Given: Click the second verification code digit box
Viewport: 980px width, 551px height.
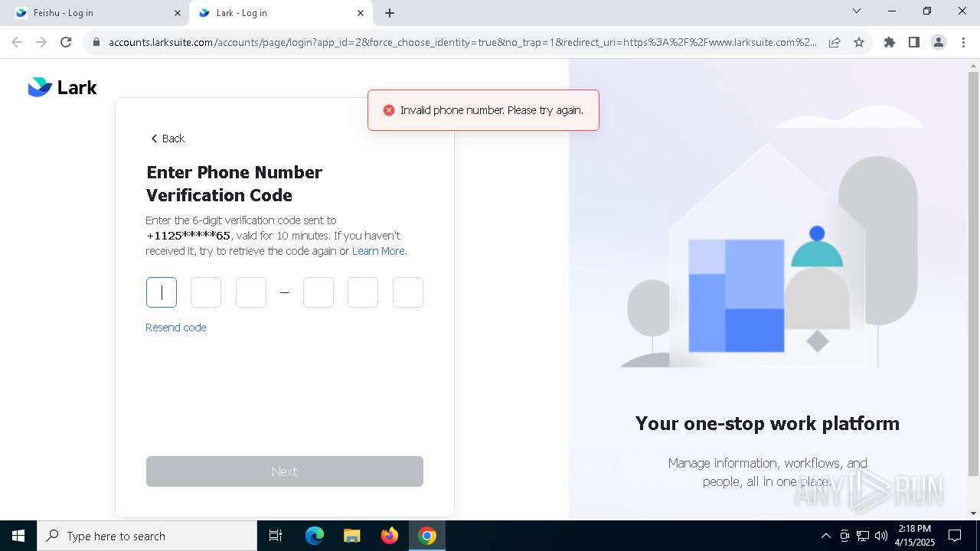Looking at the screenshot, I should [x=206, y=292].
